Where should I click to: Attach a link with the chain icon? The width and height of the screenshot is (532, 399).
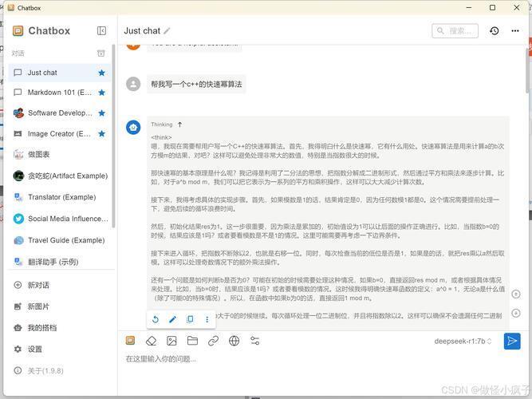pyautogui.click(x=213, y=341)
